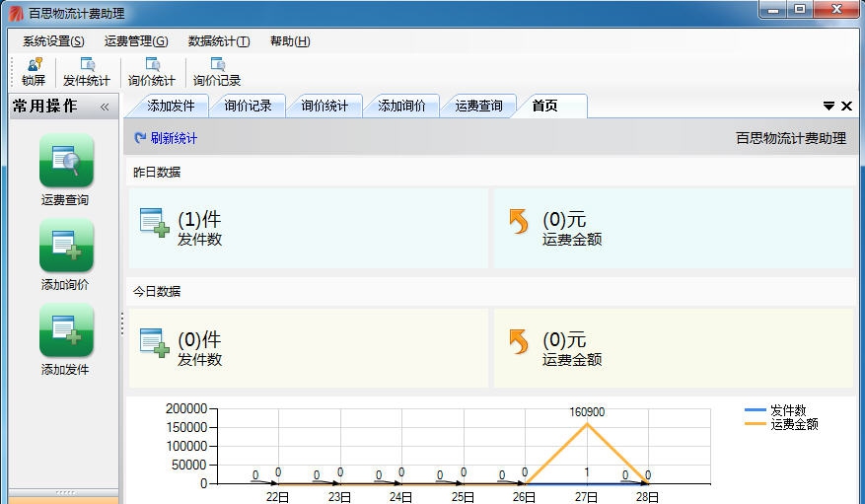Click the 百思物流计费助理 heading text at right

point(791,138)
